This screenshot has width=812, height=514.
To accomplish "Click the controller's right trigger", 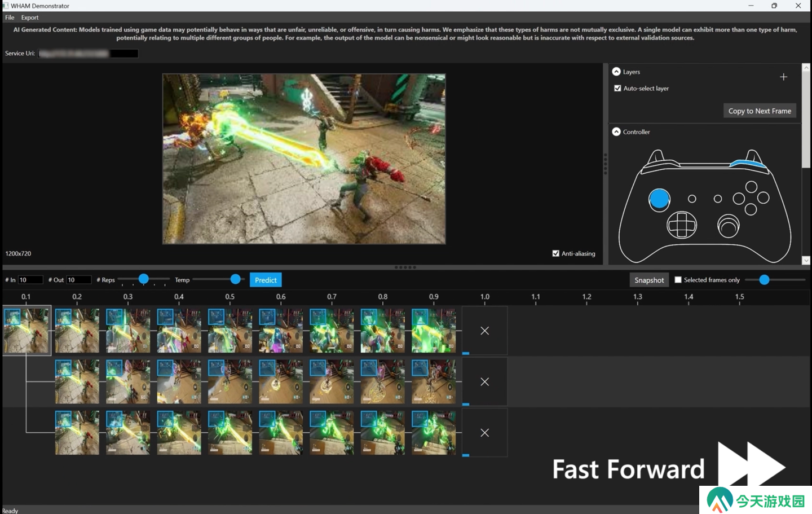I will pos(753,156).
